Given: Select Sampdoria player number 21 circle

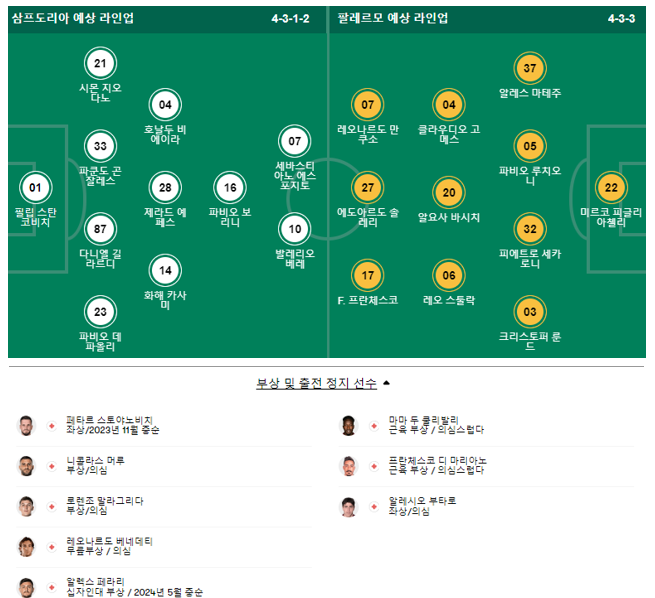Looking at the screenshot, I should pyautogui.click(x=100, y=63).
